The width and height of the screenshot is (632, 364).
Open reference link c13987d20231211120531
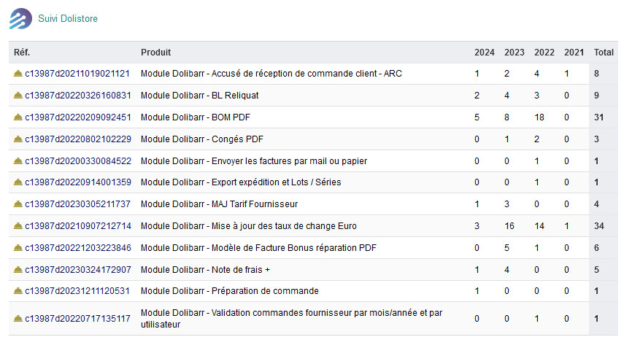pos(78,292)
